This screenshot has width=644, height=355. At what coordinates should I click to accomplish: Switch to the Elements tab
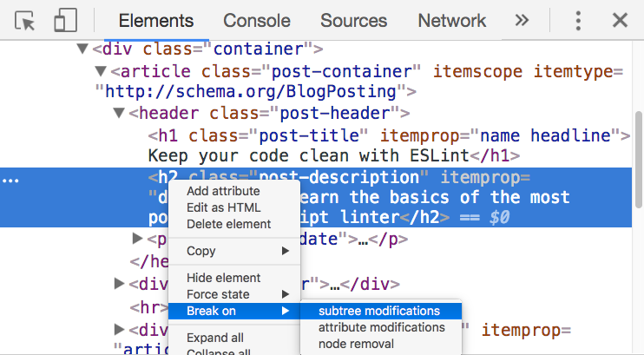click(156, 21)
